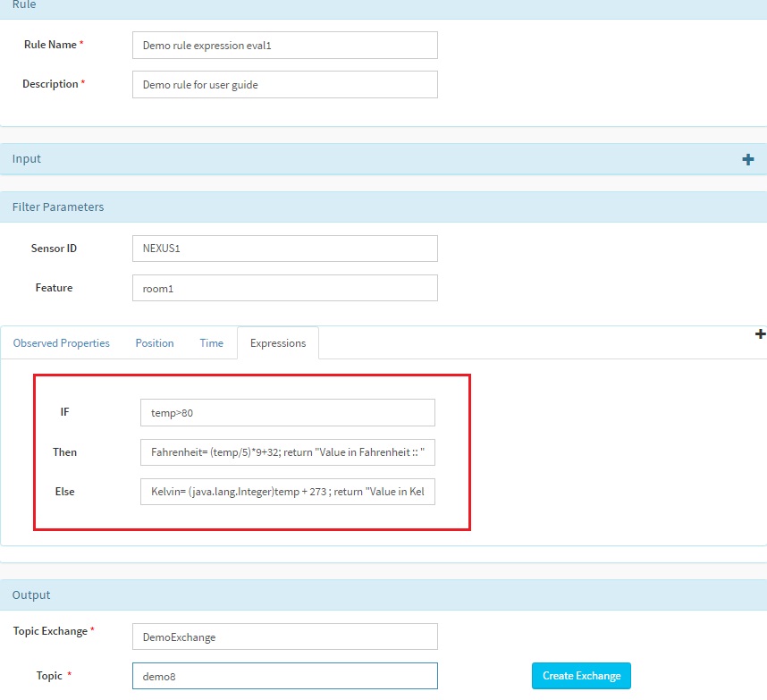The image size is (767, 700).
Task: Open the Position tab
Action: (155, 343)
